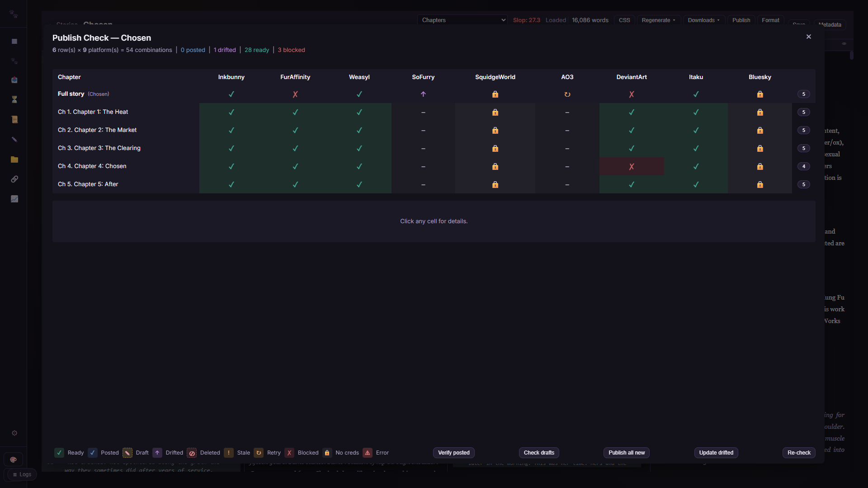Click the 'Full story' row label

tap(71, 94)
